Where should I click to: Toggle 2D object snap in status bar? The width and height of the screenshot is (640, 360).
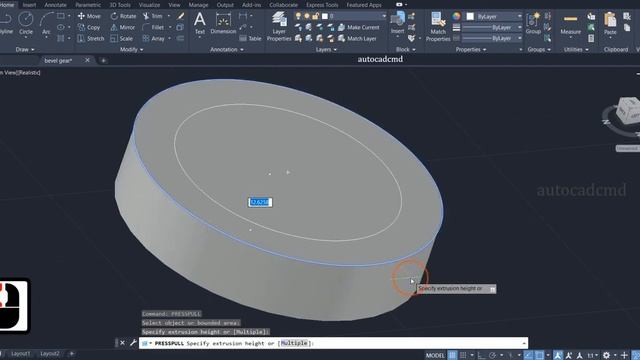539,355
